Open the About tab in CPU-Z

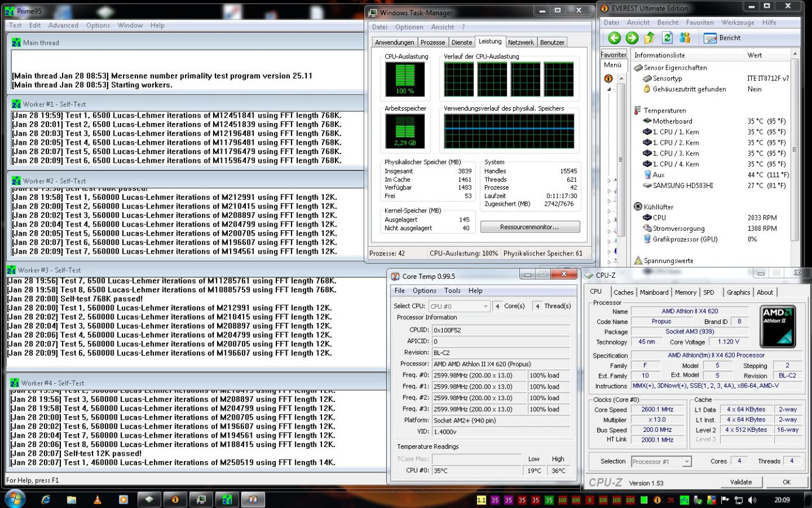(765, 292)
